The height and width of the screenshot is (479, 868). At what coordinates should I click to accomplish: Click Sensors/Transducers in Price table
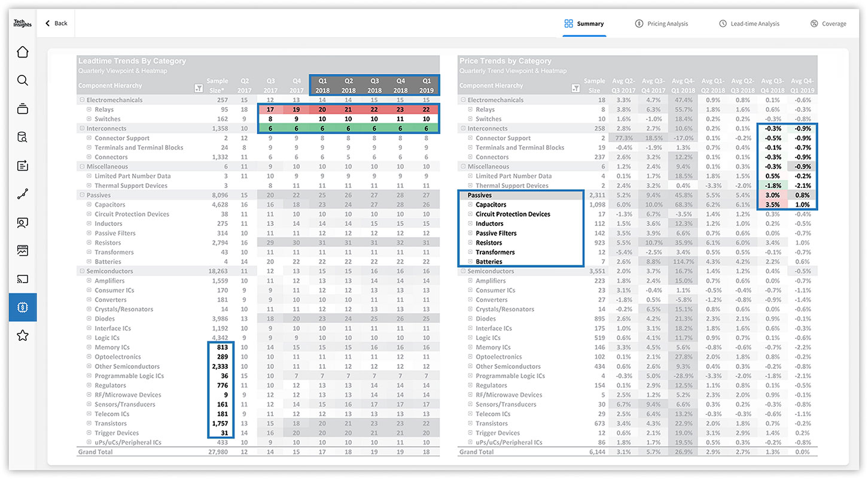click(505, 405)
